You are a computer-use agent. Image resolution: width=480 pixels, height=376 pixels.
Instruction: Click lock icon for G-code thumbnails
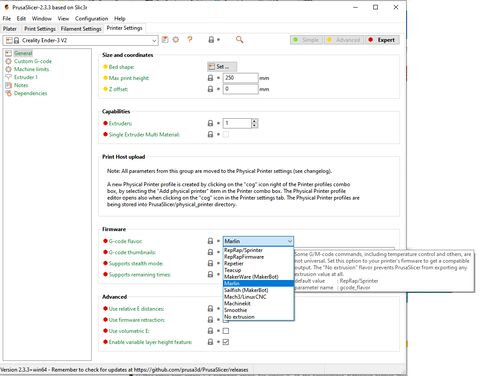click(210, 252)
